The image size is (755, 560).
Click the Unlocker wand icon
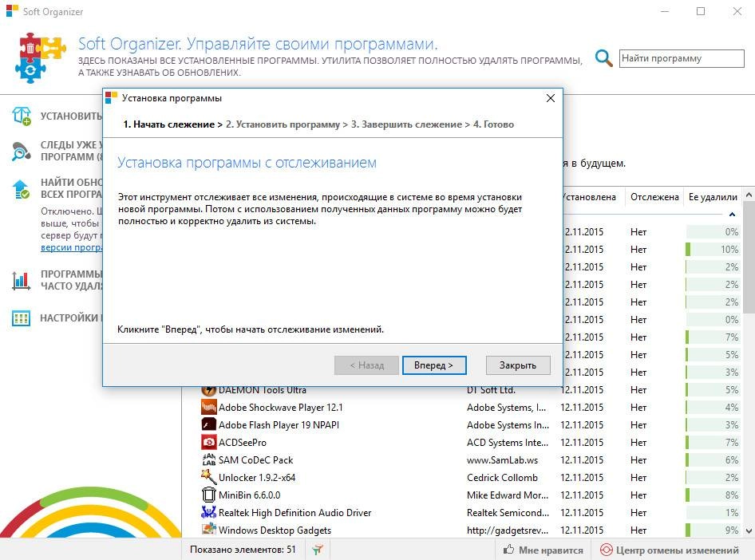(x=208, y=477)
